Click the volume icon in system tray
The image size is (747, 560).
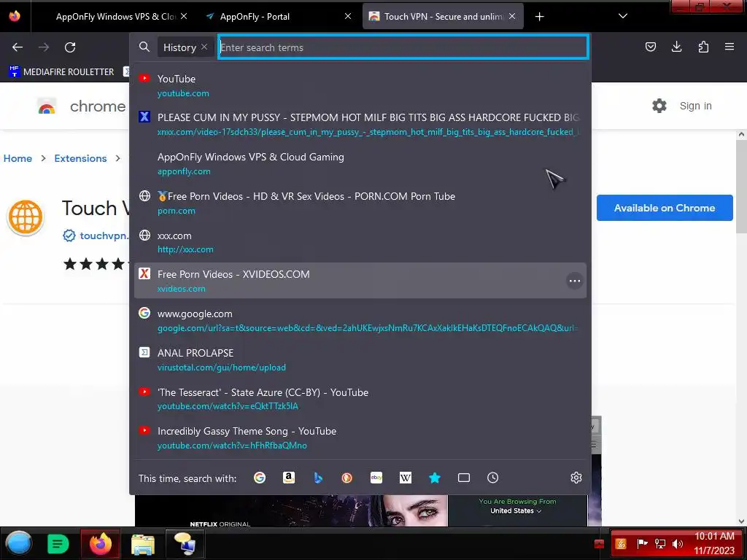677,544
